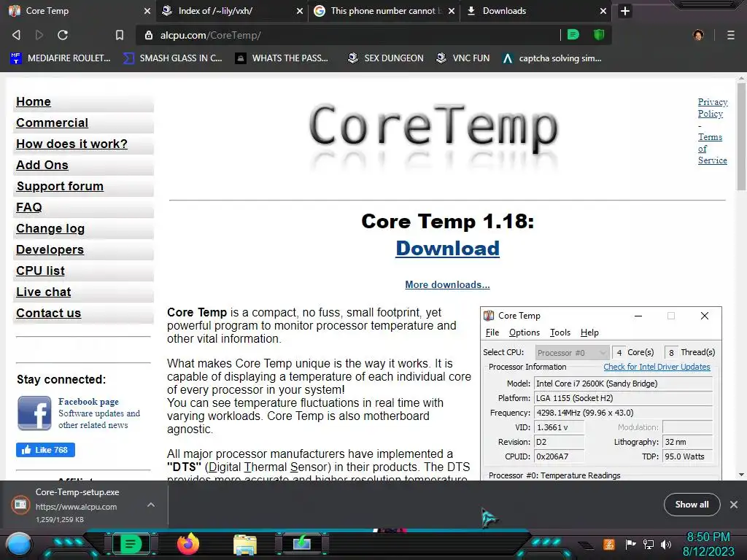Open a new tab with the plus button
The image size is (747, 560).
pos(625,11)
